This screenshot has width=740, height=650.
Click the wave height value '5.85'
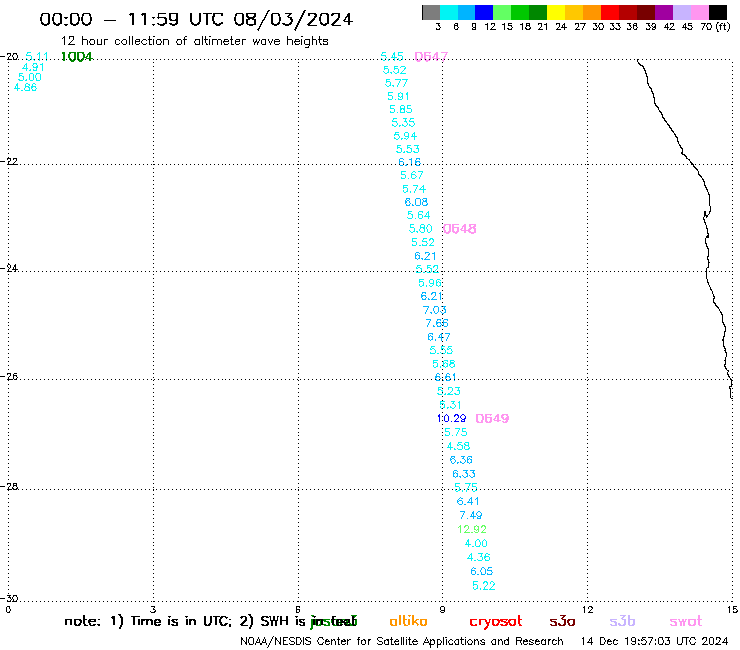click(x=401, y=109)
